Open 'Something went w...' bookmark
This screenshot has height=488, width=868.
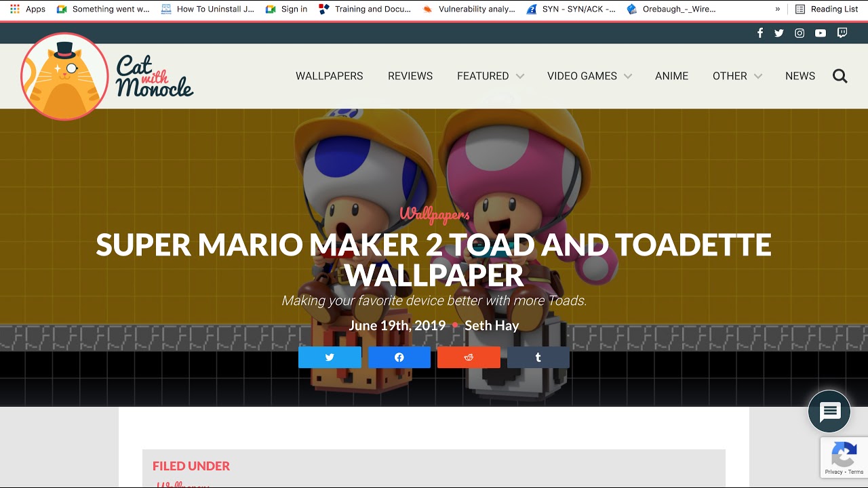(104, 9)
